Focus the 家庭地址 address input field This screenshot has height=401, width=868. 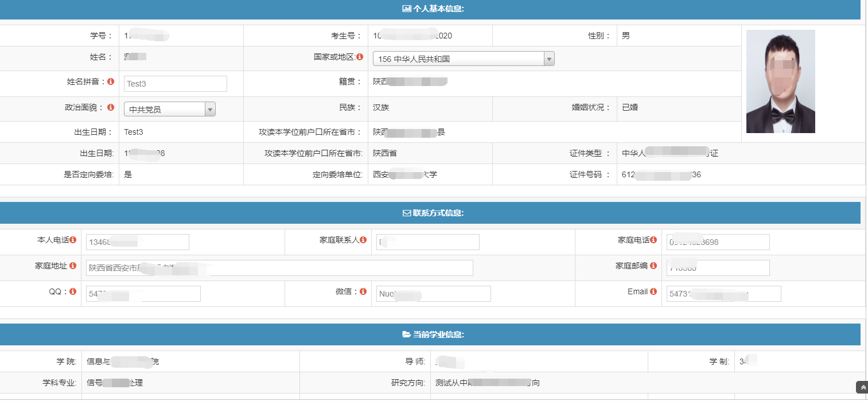coord(279,268)
